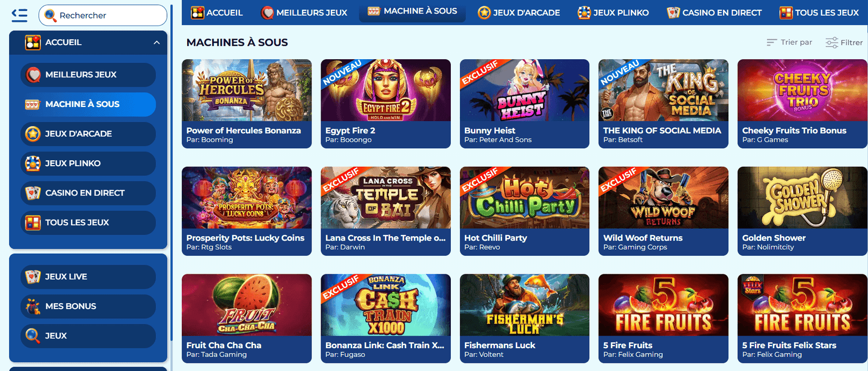Click the cards icon next to Casino en Direct sidebar
This screenshot has width=868, height=371.
pyautogui.click(x=33, y=193)
